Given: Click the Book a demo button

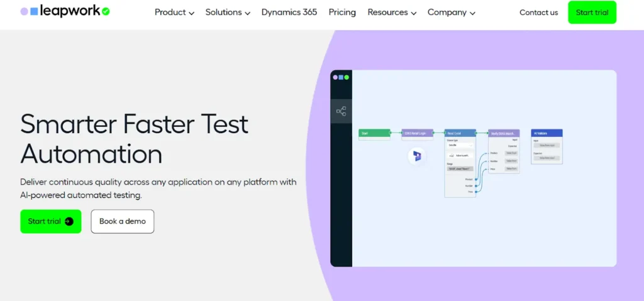Looking at the screenshot, I should pyautogui.click(x=123, y=221).
